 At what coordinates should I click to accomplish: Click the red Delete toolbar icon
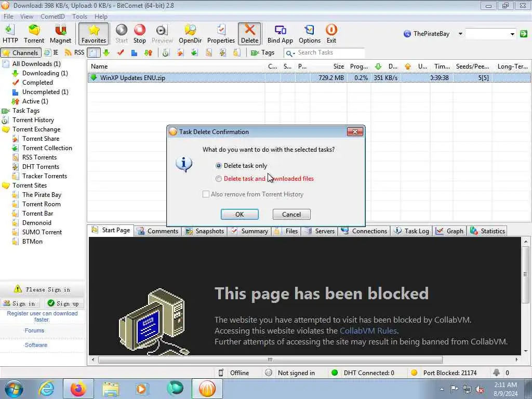(250, 34)
